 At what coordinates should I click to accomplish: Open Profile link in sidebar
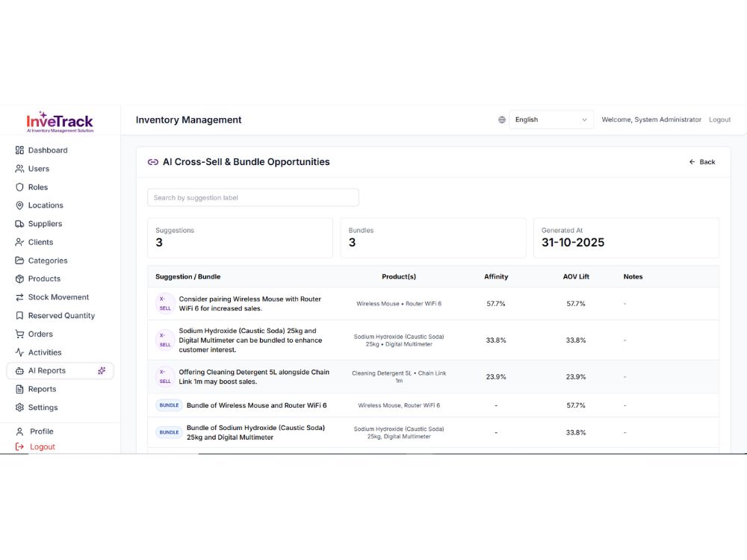(x=41, y=432)
